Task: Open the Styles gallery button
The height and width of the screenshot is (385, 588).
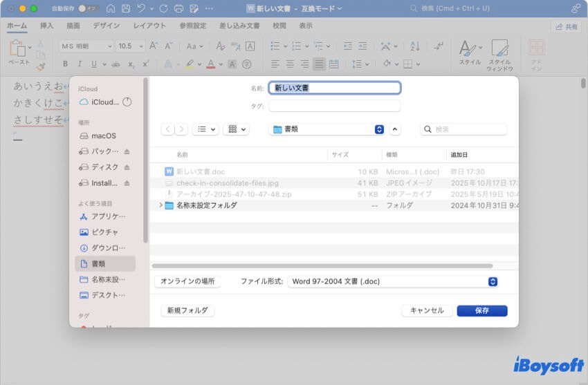Action: click(470, 52)
